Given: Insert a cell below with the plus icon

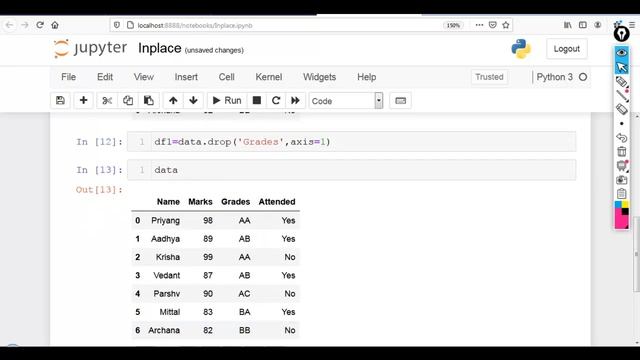Looking at the screenshot, I should [x=83, y=100].
